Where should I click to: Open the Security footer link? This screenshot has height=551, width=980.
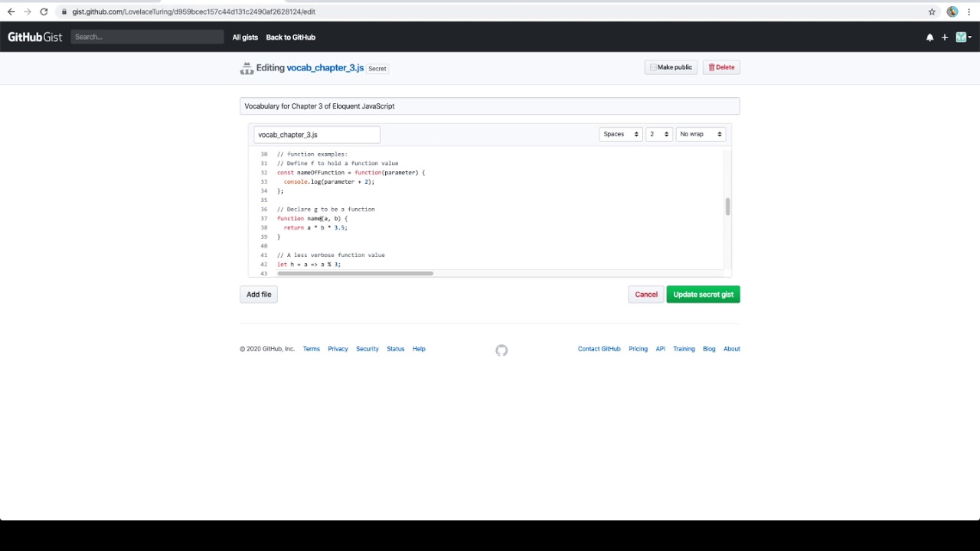[x=367, y=349]
